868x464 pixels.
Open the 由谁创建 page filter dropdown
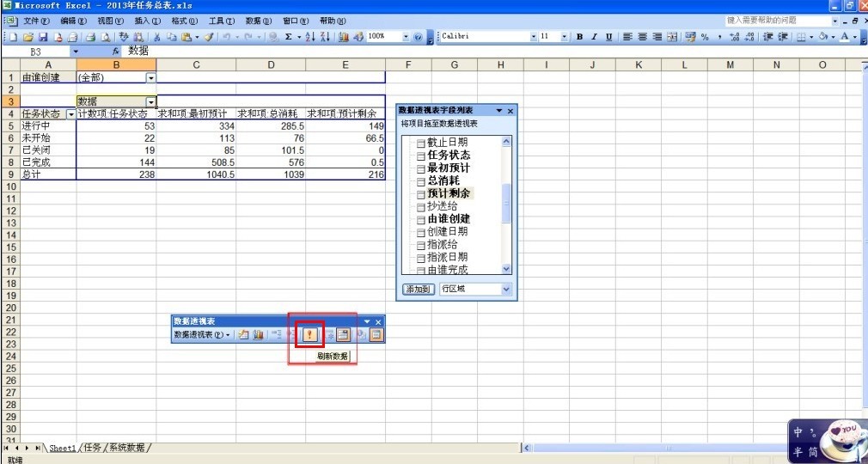point(151,77)
